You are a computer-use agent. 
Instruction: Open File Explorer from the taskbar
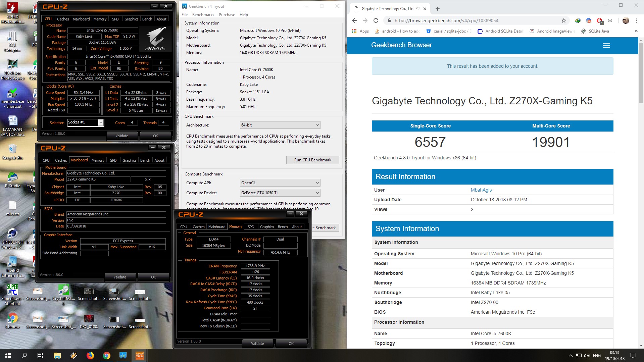(57, 356)
